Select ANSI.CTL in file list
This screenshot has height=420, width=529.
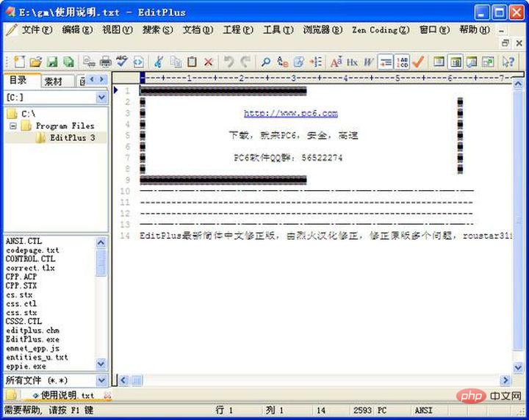coord(24,241)
